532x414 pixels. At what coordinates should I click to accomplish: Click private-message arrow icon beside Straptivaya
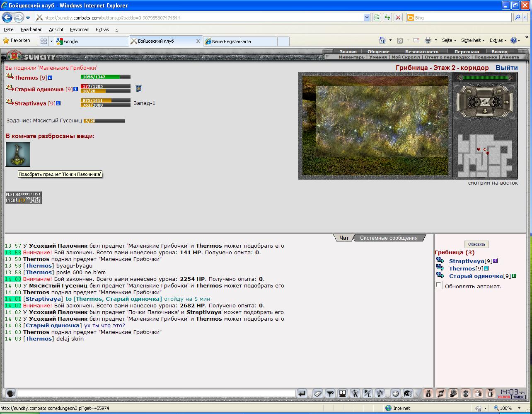click(x=440, y=261)
